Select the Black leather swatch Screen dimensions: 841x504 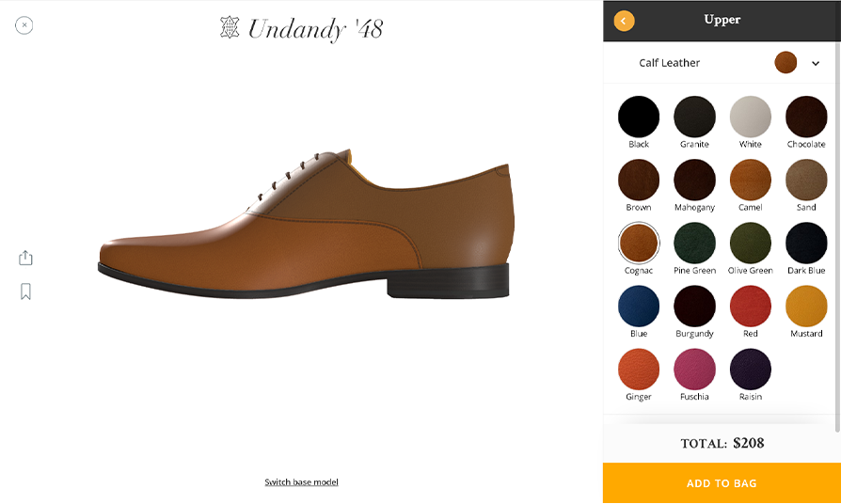point(639,118)
